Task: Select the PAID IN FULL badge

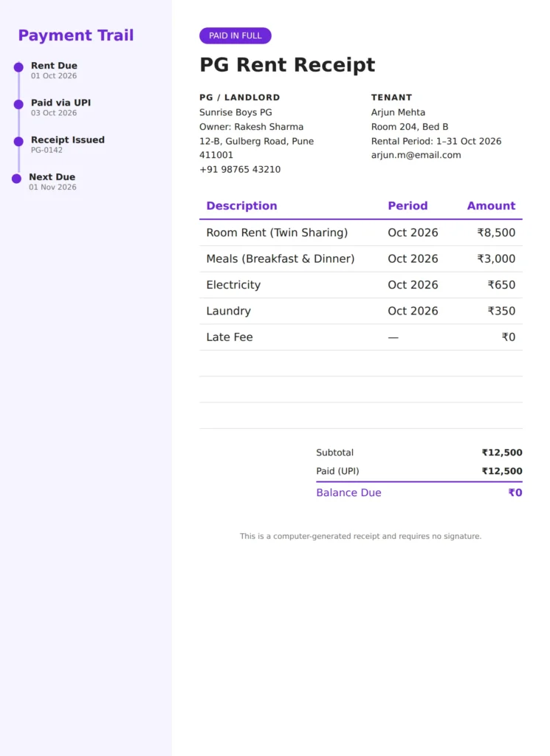Action: point(236,35)
